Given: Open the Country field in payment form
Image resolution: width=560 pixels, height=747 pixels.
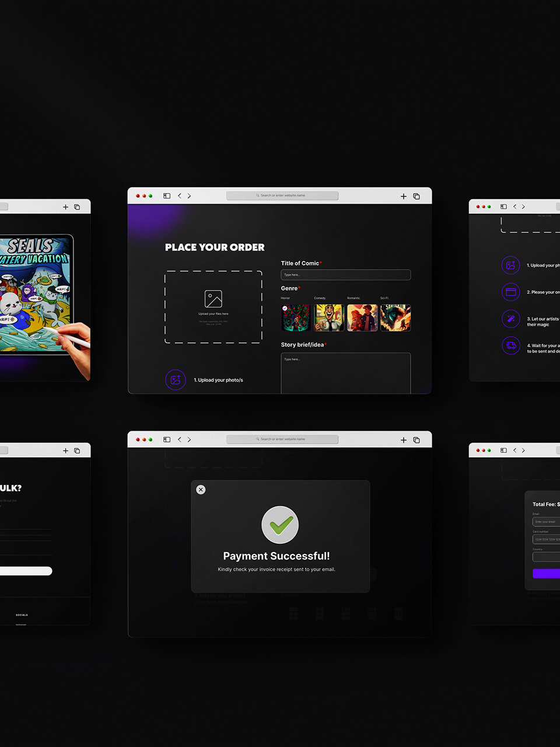Looking at the screenshot, I should click(x=547, y=557).
